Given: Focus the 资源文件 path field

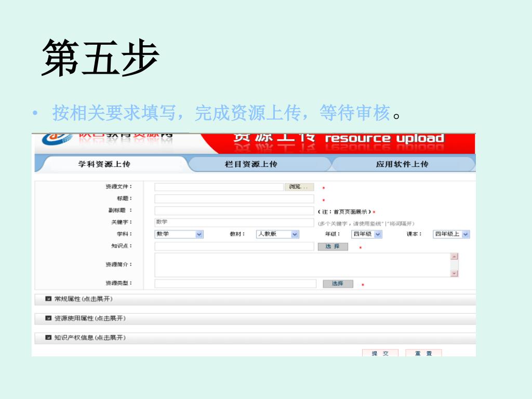Looking at the screenshot, I should point(219,187).
